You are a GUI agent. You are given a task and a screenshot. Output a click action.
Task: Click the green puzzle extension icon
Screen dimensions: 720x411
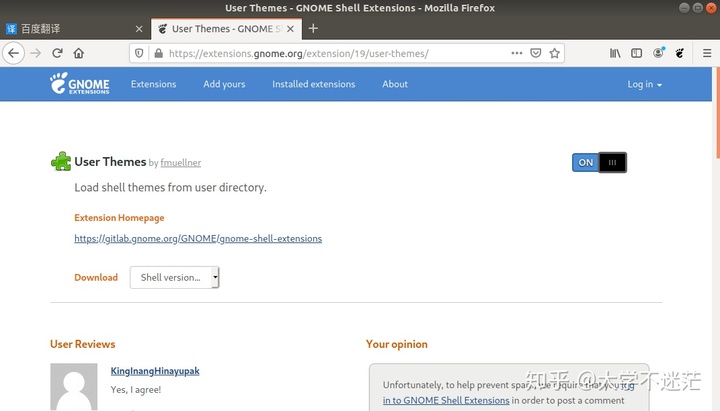click(x=61, y=162)
